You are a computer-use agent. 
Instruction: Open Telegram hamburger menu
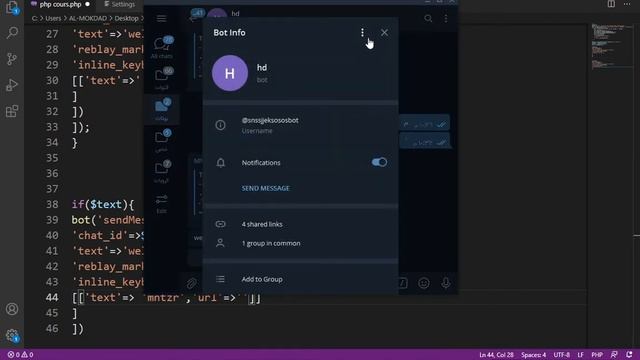pos(162,19)
